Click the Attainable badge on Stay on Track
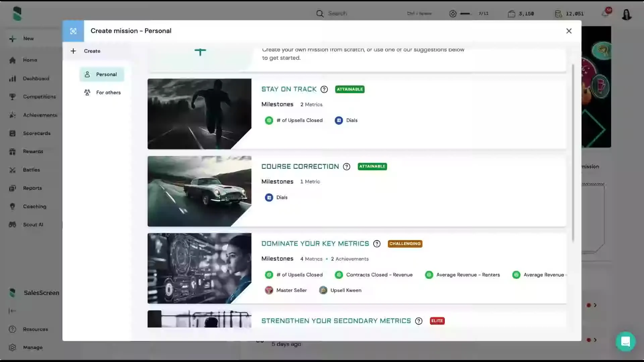The width and height of the screenshot is (644, 362). pyautogui.click(x=350, y=89)
